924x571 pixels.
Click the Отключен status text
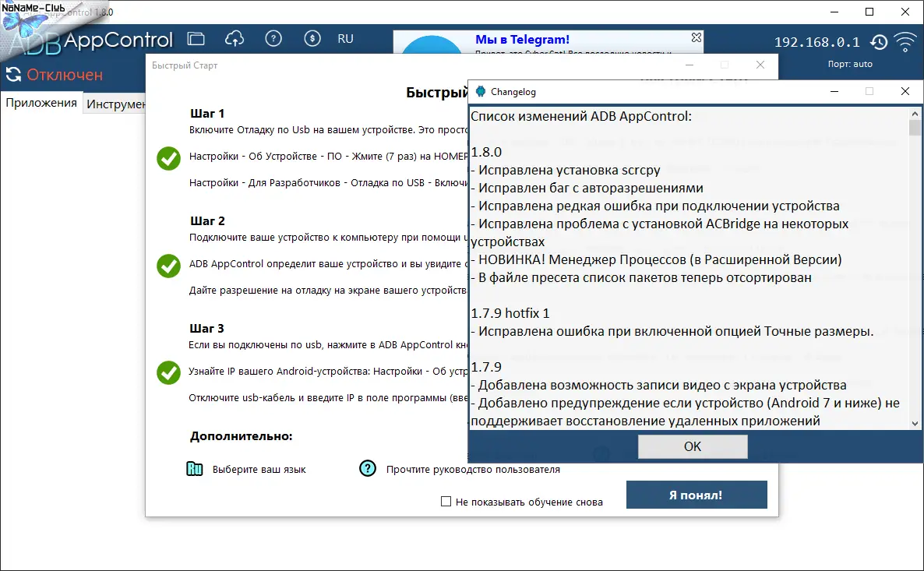click(65, 75)
